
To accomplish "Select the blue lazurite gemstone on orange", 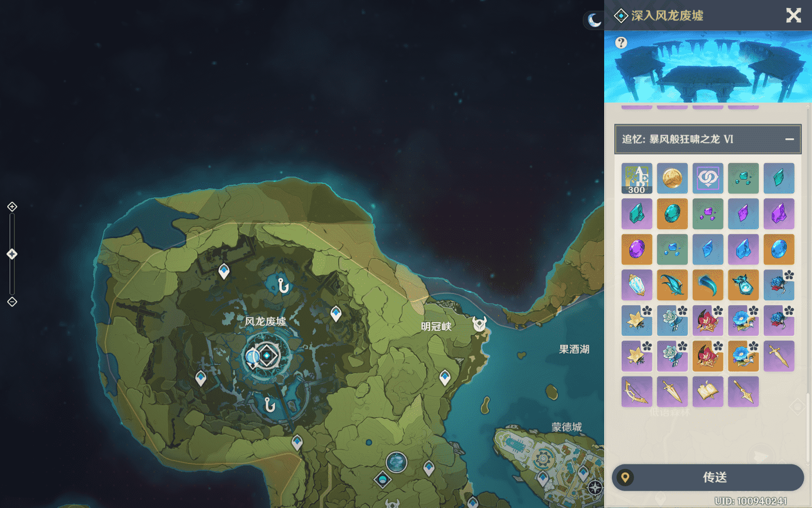I will 779,250.
